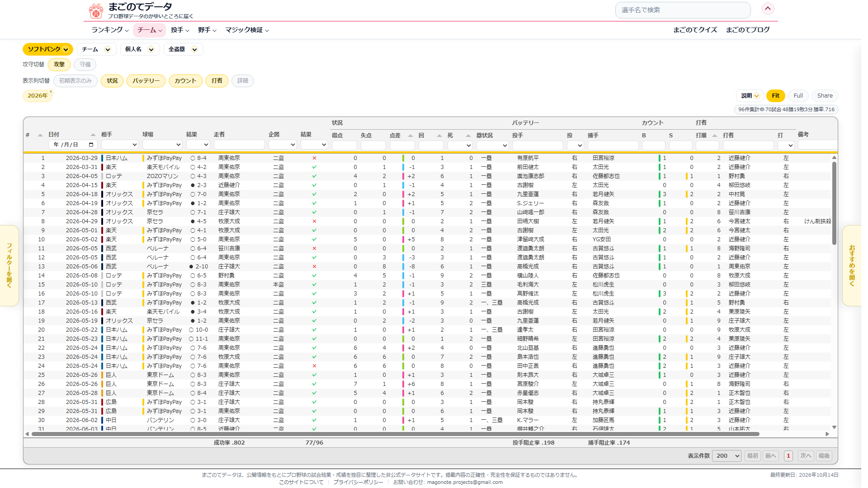
Task: Open the 投手 menu
Action: point(180,30)
